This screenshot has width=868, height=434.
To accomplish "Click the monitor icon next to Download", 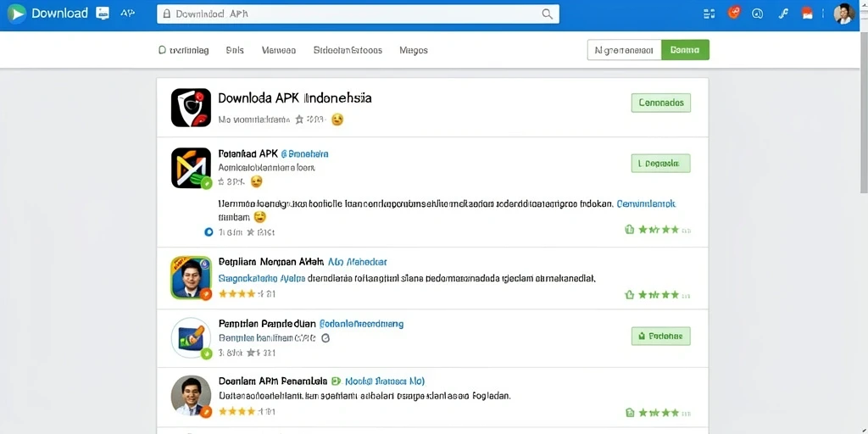I will point(103,14).
